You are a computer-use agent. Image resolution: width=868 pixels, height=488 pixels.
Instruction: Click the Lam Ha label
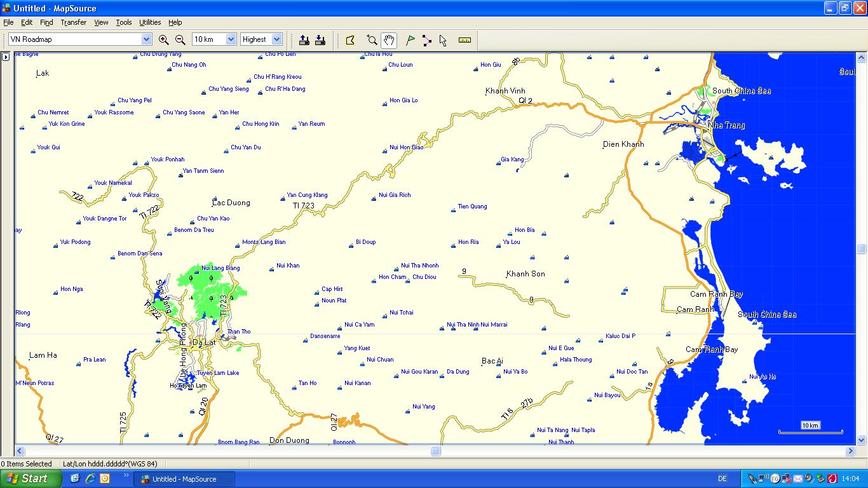[x=43, y=355]
